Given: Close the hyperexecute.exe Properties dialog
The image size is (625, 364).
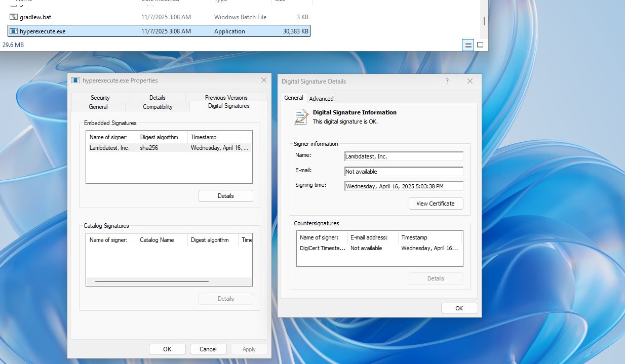Looking at the screenshot, I should [x=263, y=80].
